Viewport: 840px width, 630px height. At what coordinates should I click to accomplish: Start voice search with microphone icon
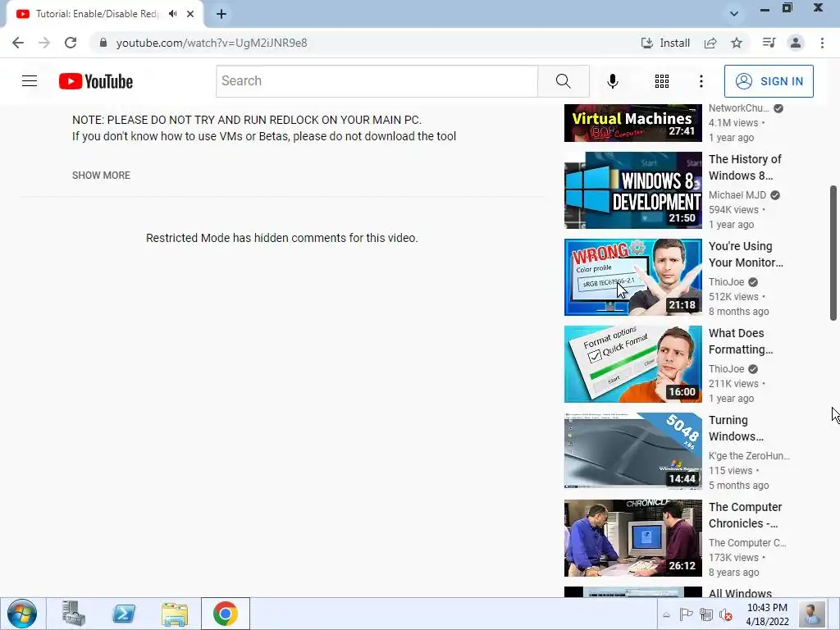click(612, 81)
